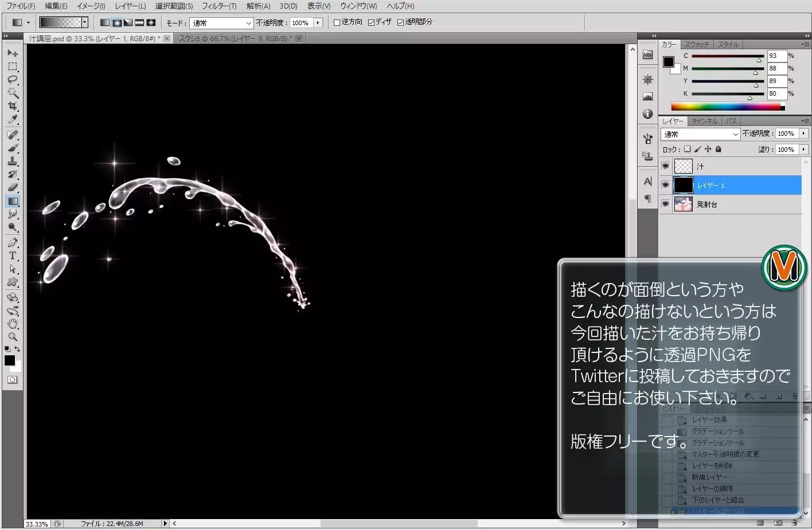Screen dimensions: 812x530
Task: Select the Eyedropper tool
Action: click(13, 119)
